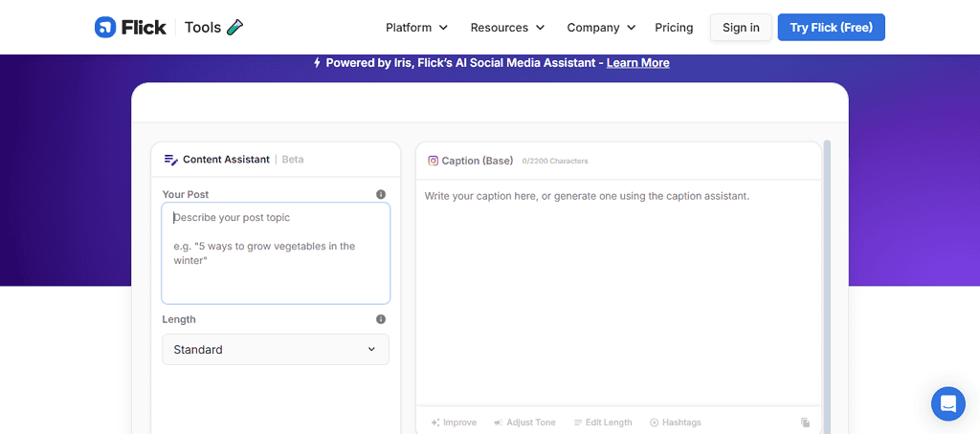The width and height of the screenshot is (980, 434).
Task: Go to the Pricing page
Action: point(674,28)
